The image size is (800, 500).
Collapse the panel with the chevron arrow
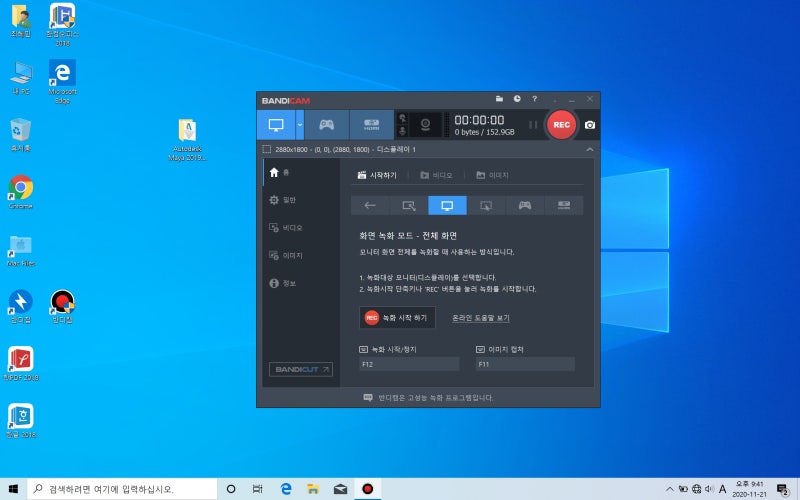[589, 149]
